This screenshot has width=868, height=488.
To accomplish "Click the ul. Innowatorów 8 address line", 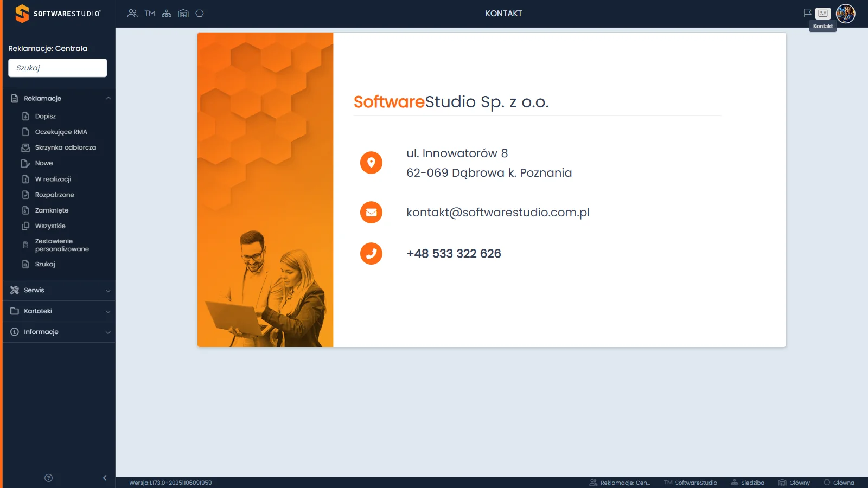I will point(457,153).
